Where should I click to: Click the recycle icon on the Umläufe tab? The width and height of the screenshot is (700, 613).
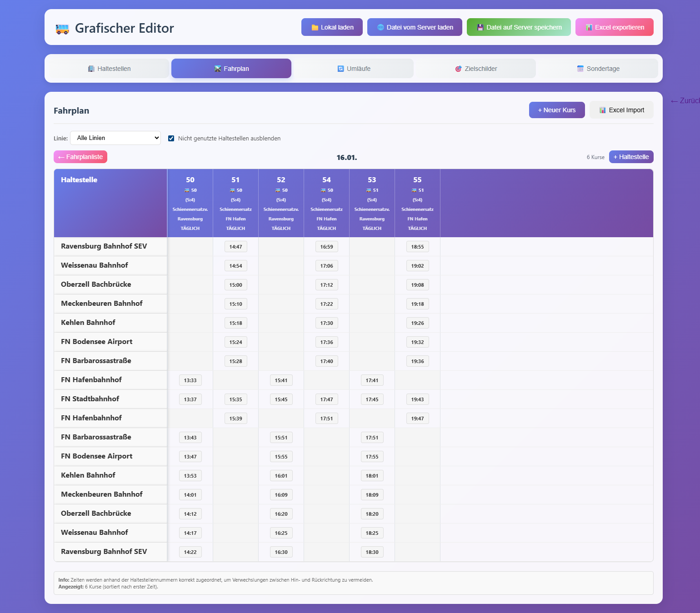(x=340, y=68)
